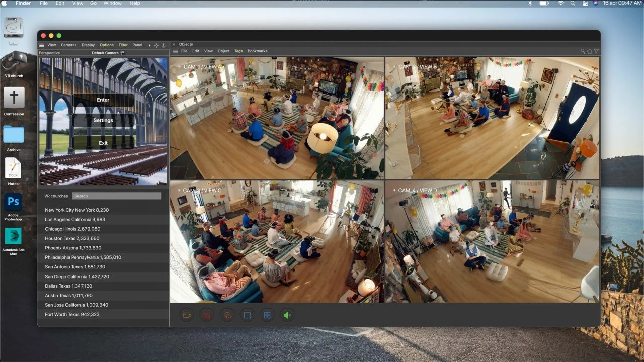Click the move arrows icon in viewport toolbar
This screenshot has height=362, width=644.
click(x=156, y=45)
